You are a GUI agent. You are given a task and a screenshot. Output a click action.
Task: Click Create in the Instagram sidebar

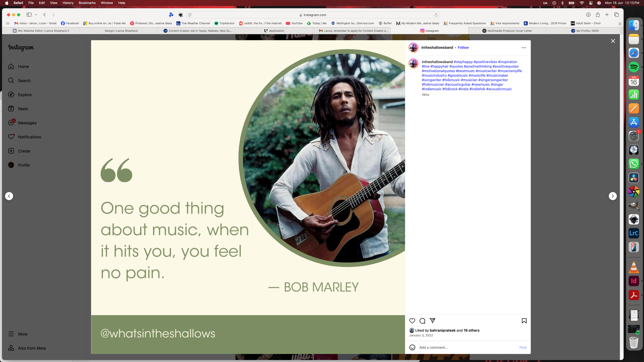tap(24, 151)
